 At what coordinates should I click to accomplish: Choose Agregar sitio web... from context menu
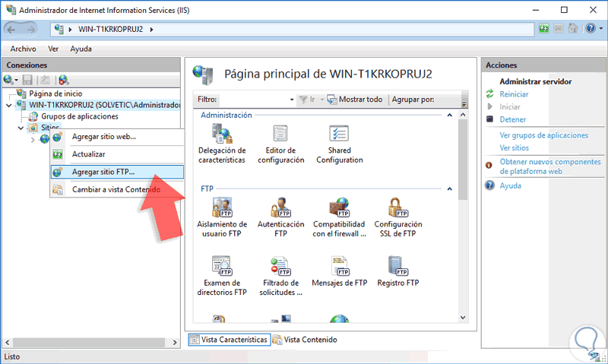point(117,137)
